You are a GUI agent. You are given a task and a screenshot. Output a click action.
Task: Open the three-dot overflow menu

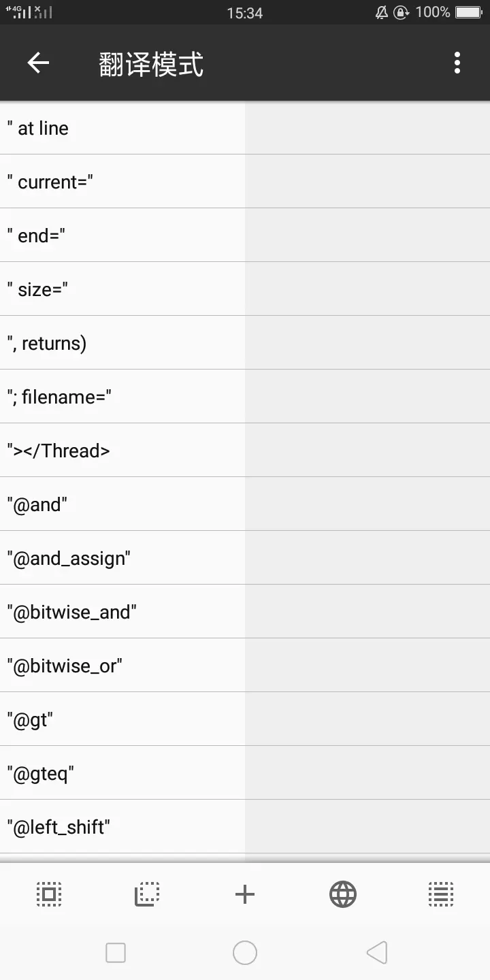(457, 63)
